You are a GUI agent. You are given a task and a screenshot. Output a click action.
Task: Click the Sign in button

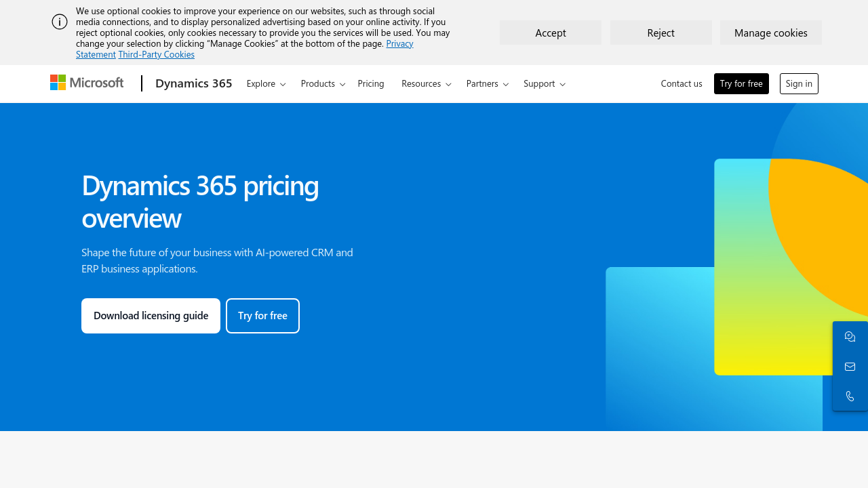click(x=799, y=83)
